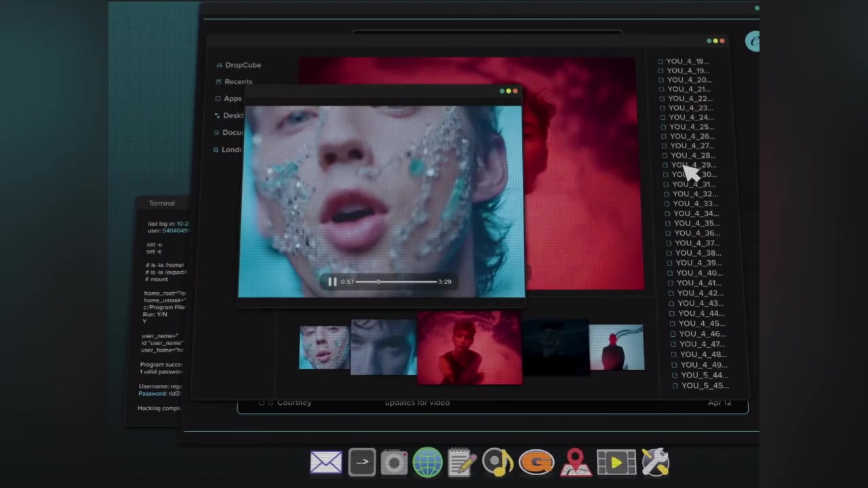
Task: Open the Mail envelope dock icon
Action: tap(326, 463)
